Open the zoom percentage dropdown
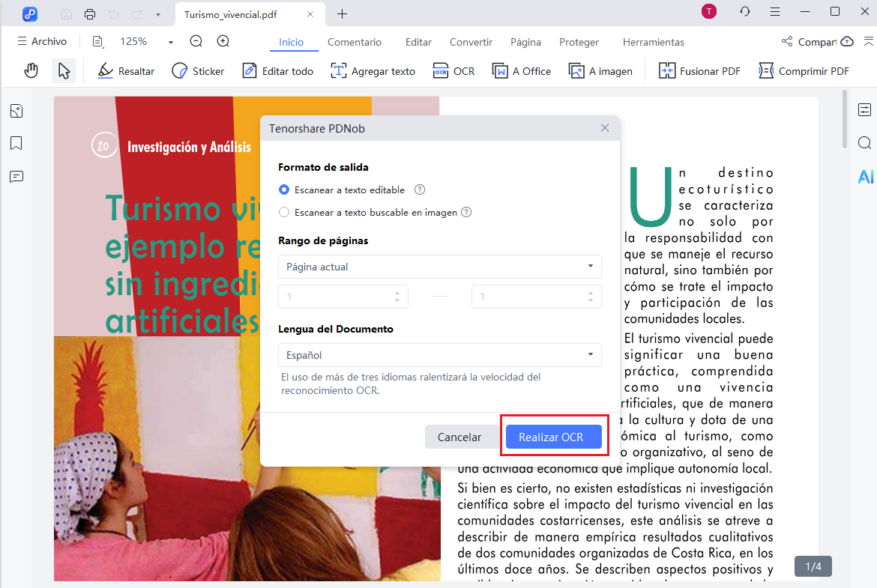This screenshot has height=588, width=877. coord(170,41)
